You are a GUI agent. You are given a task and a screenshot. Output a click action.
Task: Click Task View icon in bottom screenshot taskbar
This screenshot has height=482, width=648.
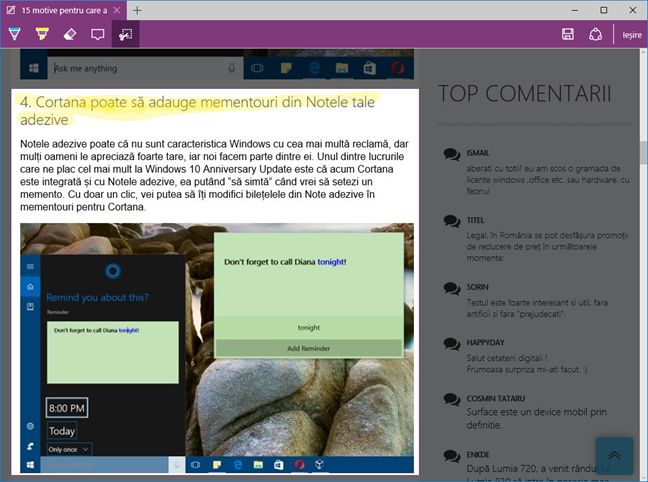click(195, 465)
